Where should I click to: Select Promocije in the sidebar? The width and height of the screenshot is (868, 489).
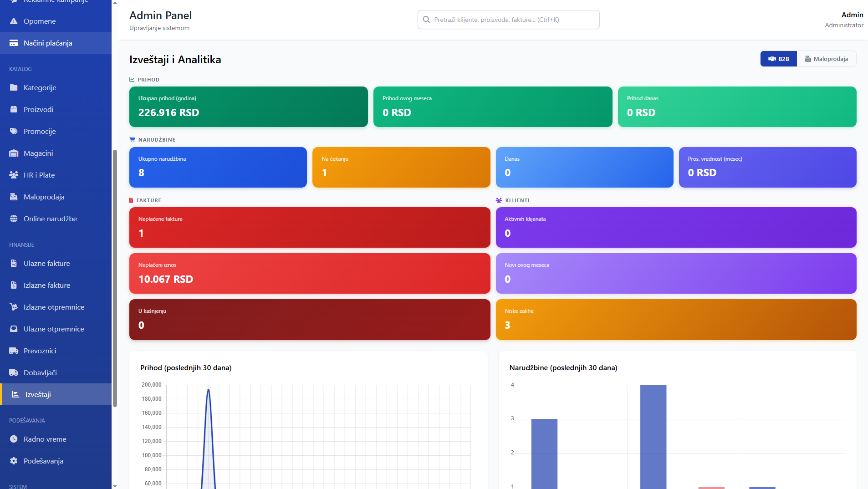(x=56, y=131)
